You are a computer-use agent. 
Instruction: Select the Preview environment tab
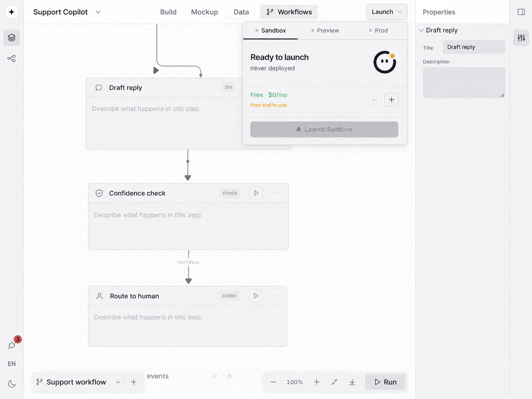325,31
